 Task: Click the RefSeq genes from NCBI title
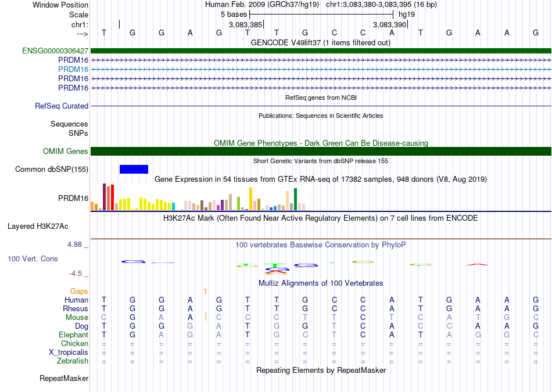pos(321,98)
